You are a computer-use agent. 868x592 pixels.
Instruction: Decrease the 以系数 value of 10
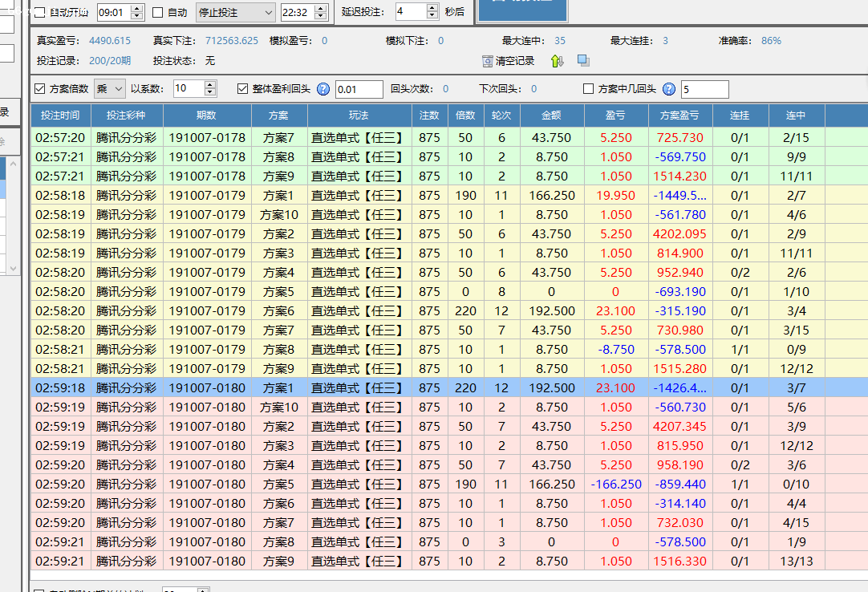210,93
